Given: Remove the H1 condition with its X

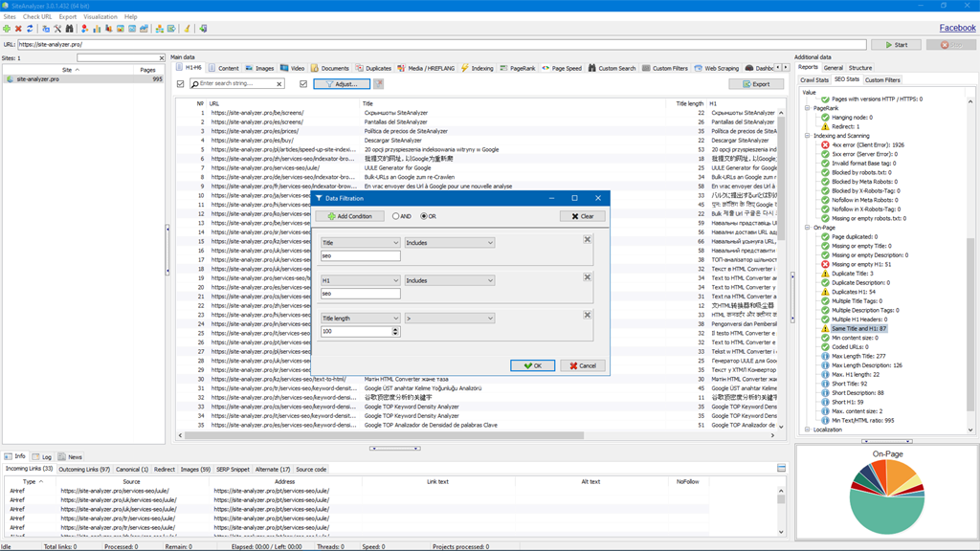Looking at the screenshot, I should tap(587, 276).
